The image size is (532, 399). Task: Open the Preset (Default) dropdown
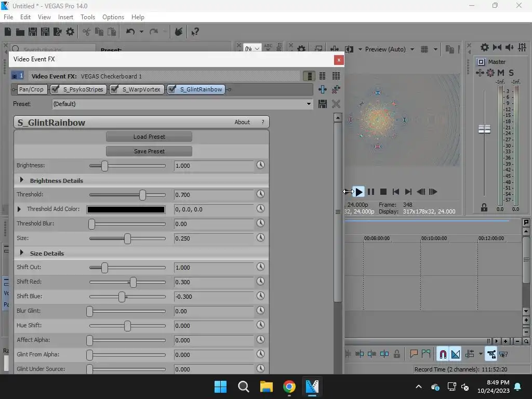tap(182, 104)
